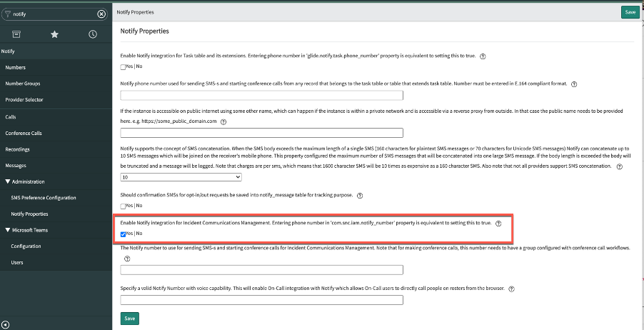Image resolution: width=644 pixels, height=330 pixels.
Task: Toggle confirmation SMS tracking checkbox
Action: click(124, 206)
